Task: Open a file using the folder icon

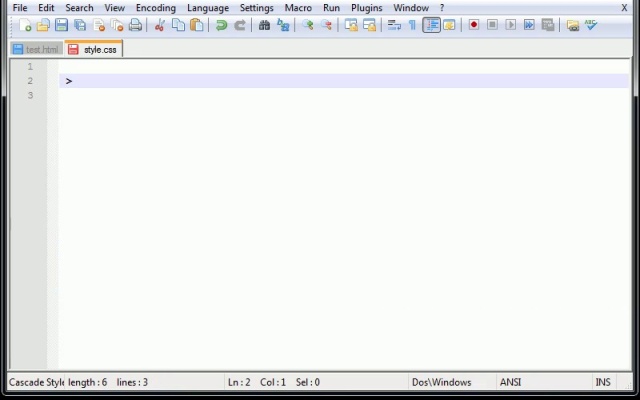Action: click(43, 25)
